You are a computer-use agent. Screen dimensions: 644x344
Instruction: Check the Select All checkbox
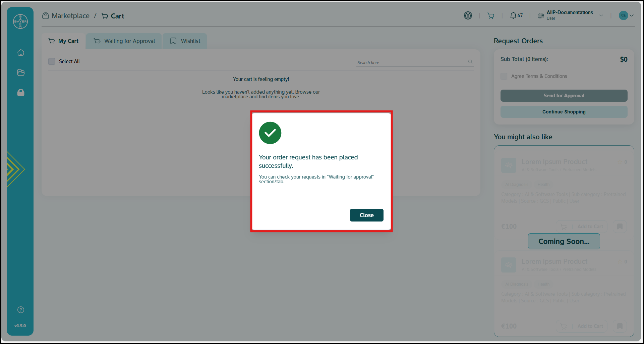[52, 61]
